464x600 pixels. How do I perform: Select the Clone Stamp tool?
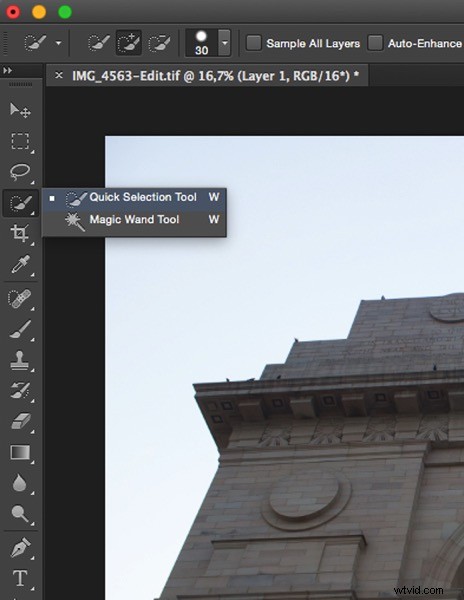[x=20, y=360]
